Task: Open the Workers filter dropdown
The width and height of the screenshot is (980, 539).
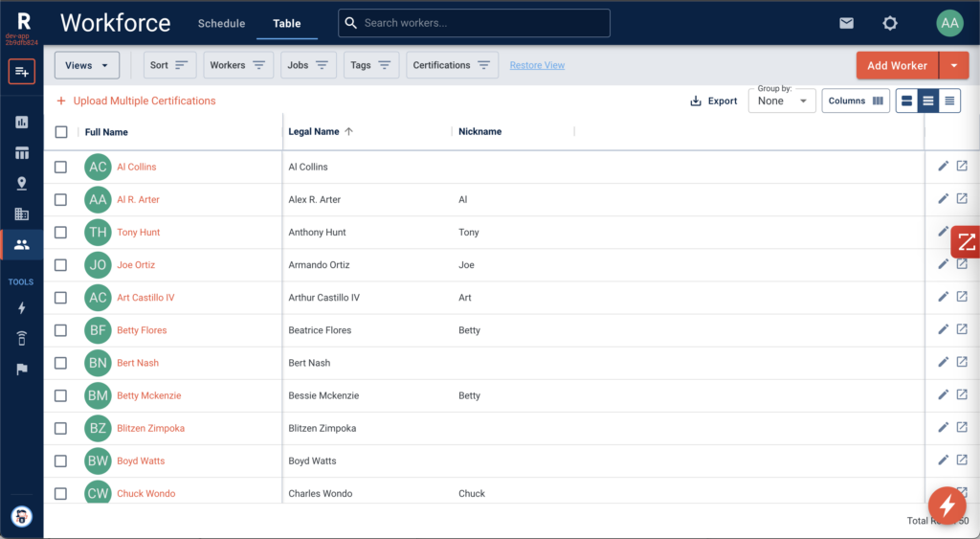Action: (238, 65)
